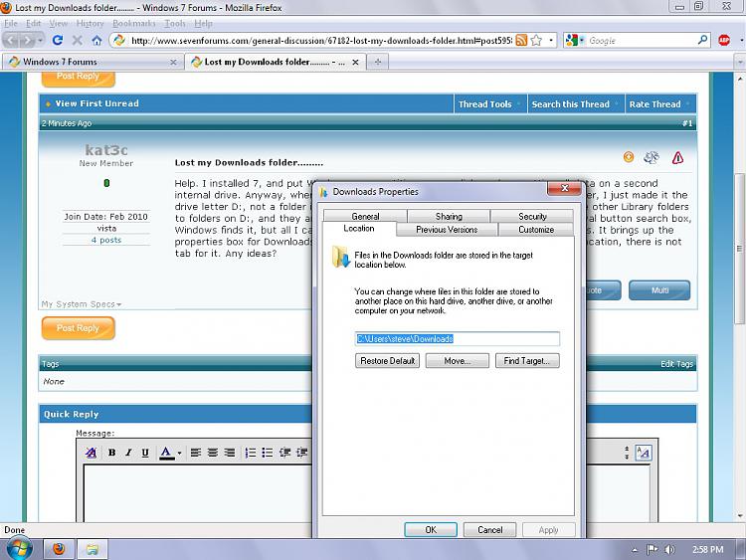This screenshot has width=746, height=560.
Task: Click Edit Tags link
Action: tap(676, 364)
